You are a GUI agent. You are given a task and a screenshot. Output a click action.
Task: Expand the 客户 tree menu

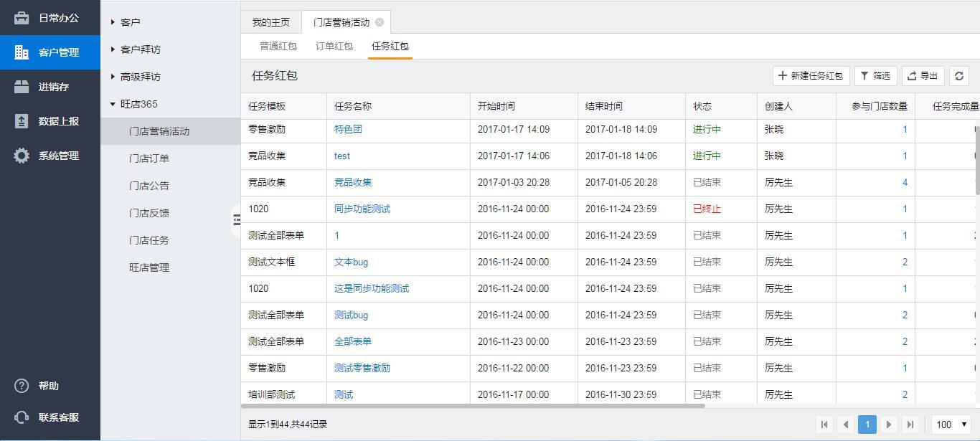[x=113, y=22]
